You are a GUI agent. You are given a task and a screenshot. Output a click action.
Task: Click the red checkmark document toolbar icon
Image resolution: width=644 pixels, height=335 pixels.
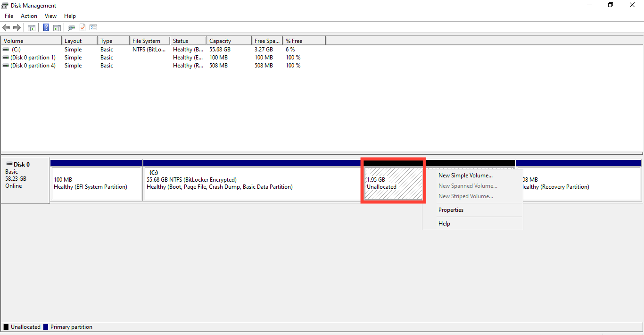coord(82,27)
